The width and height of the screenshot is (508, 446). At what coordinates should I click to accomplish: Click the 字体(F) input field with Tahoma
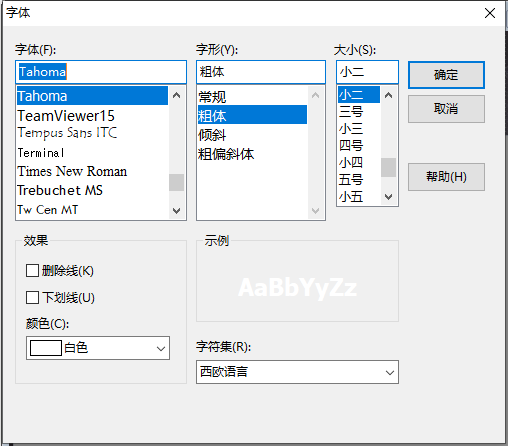point(101,72)
